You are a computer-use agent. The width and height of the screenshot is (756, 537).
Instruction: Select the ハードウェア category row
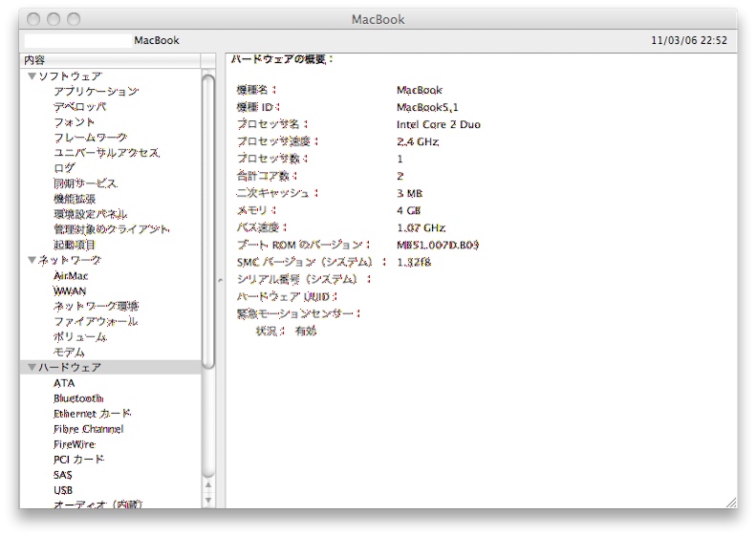[111, 367]
